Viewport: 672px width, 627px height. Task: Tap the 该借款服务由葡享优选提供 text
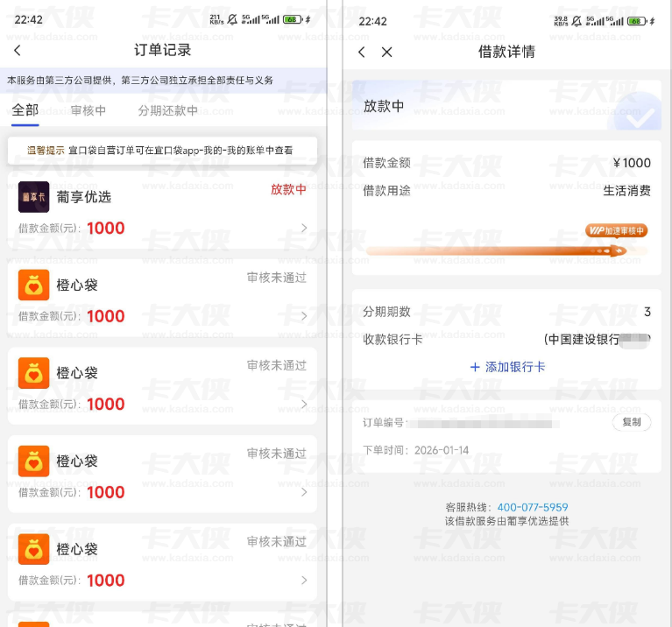coord(506,521)
